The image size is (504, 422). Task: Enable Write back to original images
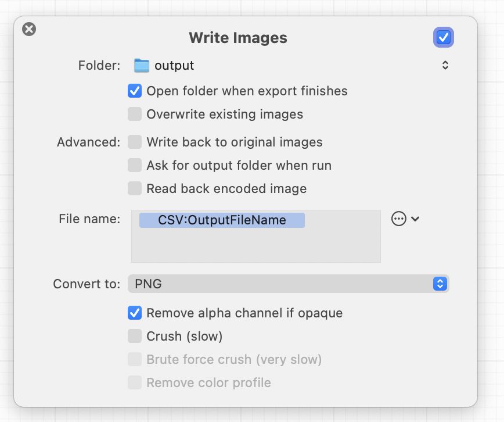click(x=135, y=142)
